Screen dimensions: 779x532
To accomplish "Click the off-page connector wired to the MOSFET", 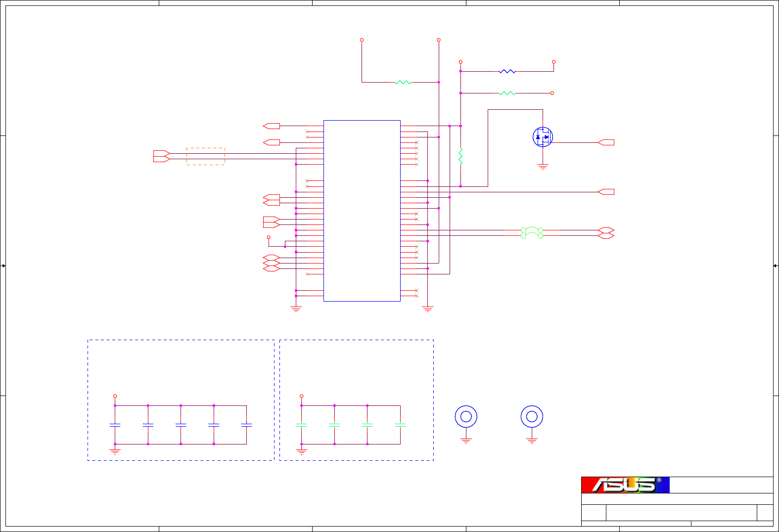I will point(606,142).
